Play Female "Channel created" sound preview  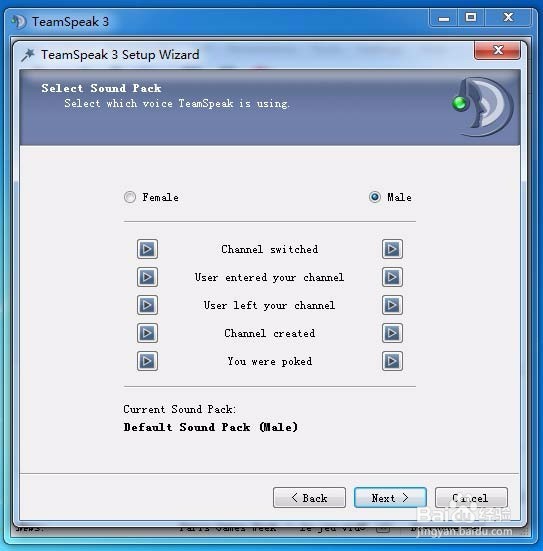click(x=147, y=333)
